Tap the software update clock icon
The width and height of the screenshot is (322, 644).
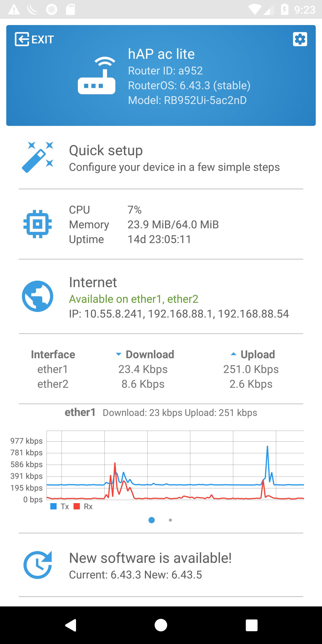click(38, 565)
